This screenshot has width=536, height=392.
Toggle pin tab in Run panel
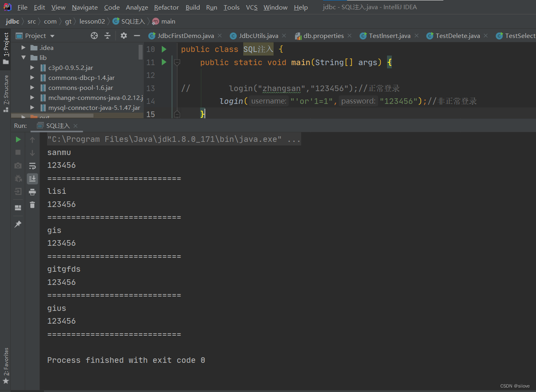[x=18, y=224]
